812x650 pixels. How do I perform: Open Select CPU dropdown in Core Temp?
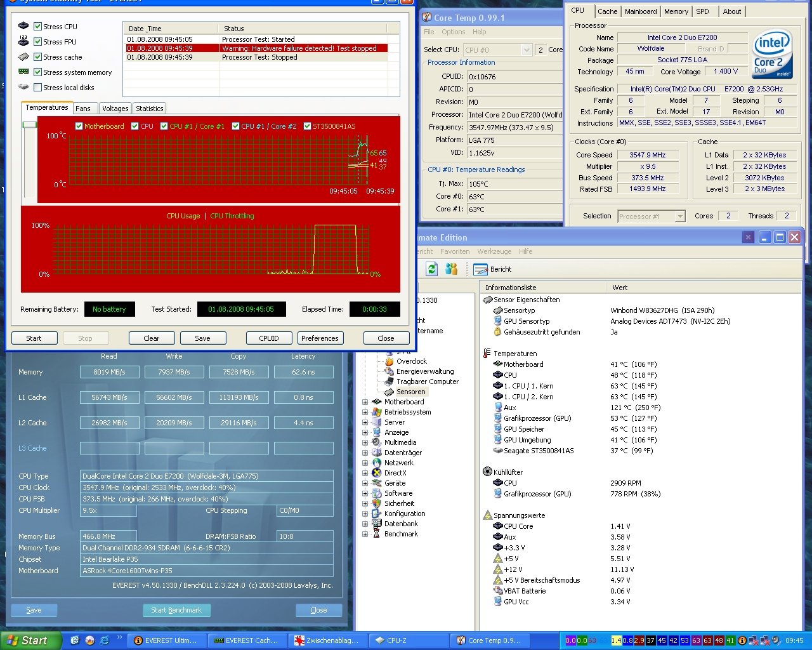pos(526,50)
